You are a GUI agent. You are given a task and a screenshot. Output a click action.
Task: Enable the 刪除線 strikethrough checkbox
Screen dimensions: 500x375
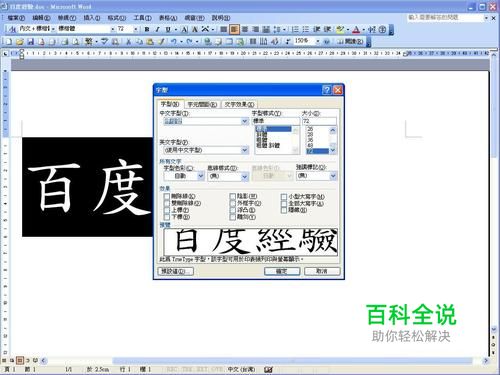tap(167, 197)
